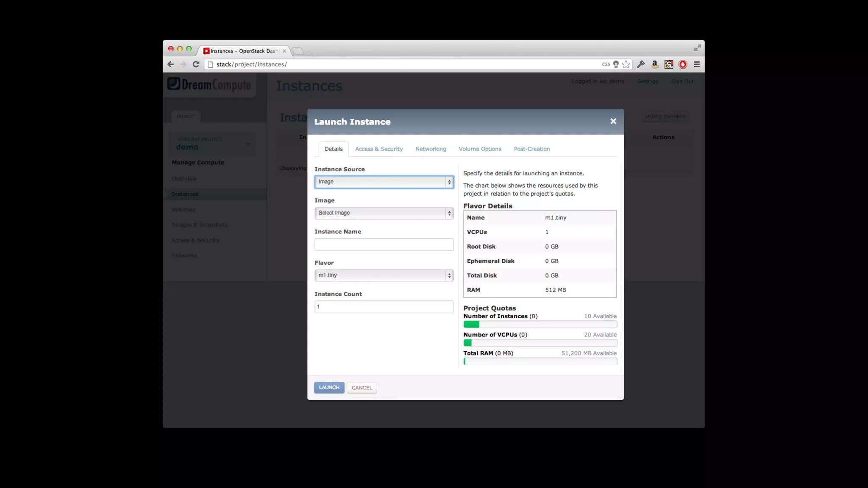Open the Chrome hamburger menu
Image resolution: width=868 pixels, height=488 pixels.
coord(697,64)
